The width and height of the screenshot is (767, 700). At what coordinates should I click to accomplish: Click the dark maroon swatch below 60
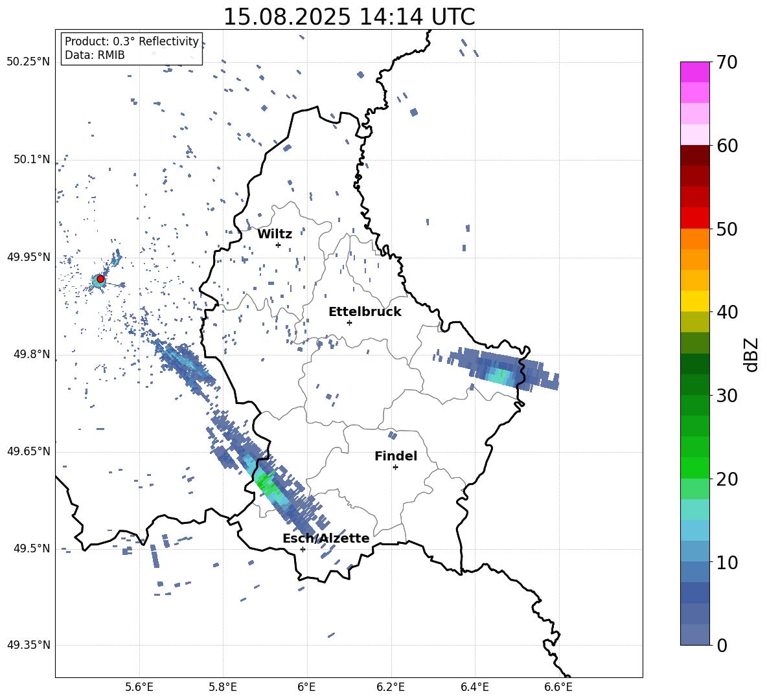coord(694,155)
